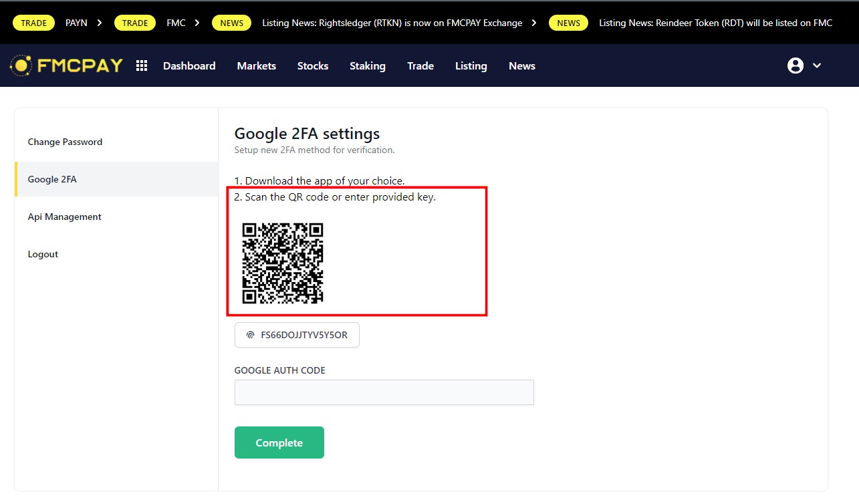Click chevron arrow after Rightsledger news
Viewport: 859px width, 504px height.
coord(534,23)
